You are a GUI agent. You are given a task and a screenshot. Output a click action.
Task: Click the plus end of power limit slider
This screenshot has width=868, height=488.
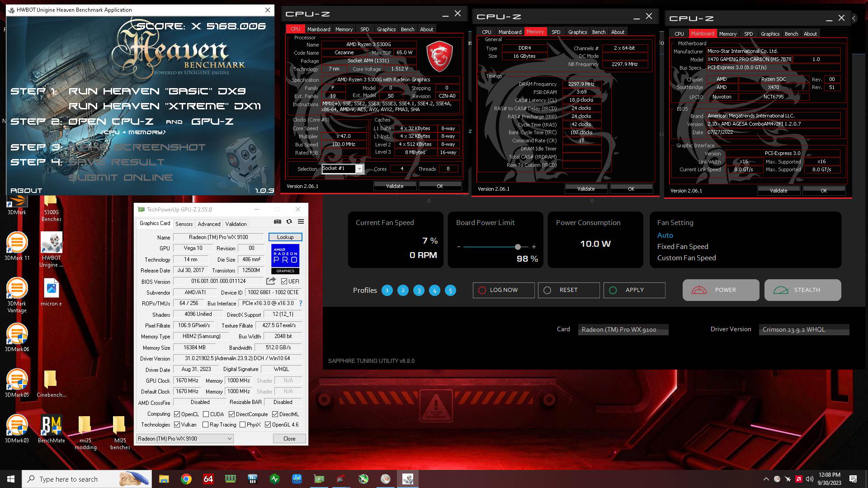(534, 247)
